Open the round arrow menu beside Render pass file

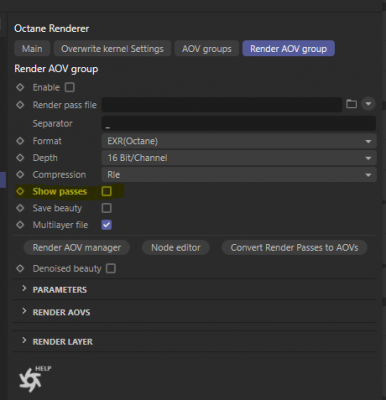[368, 104]
